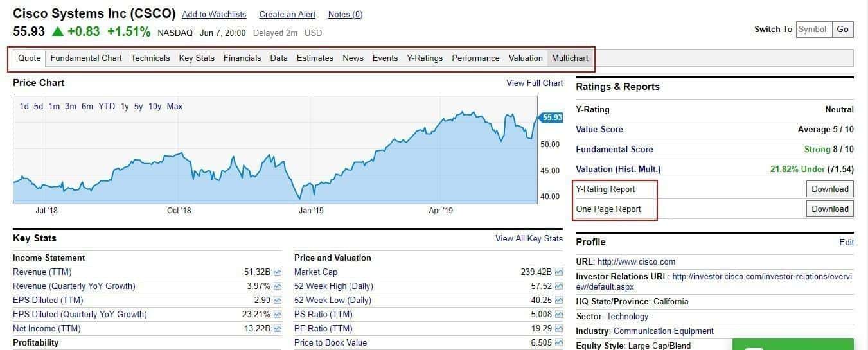Click the Add to Watchlists link

(x=214, y=14)
